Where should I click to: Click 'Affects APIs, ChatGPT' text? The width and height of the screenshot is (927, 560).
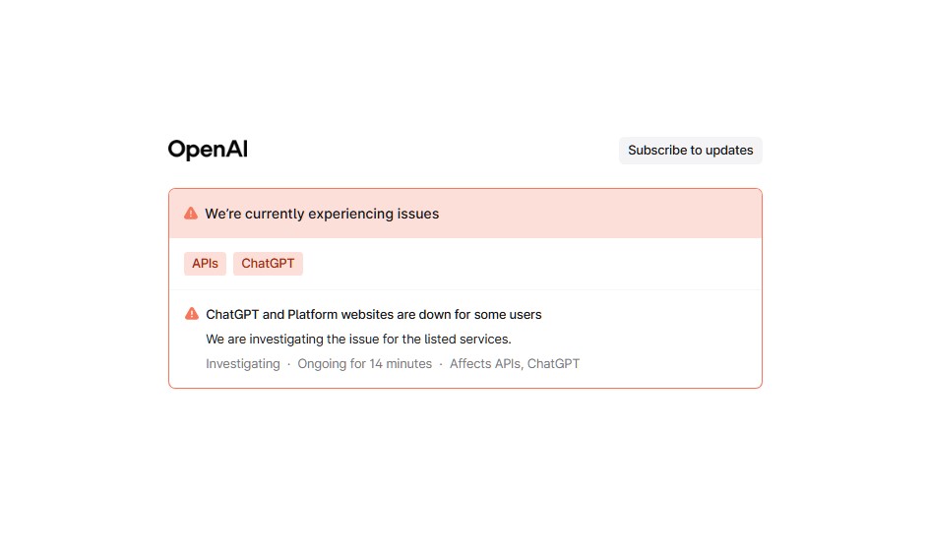(x=515, y=364)
